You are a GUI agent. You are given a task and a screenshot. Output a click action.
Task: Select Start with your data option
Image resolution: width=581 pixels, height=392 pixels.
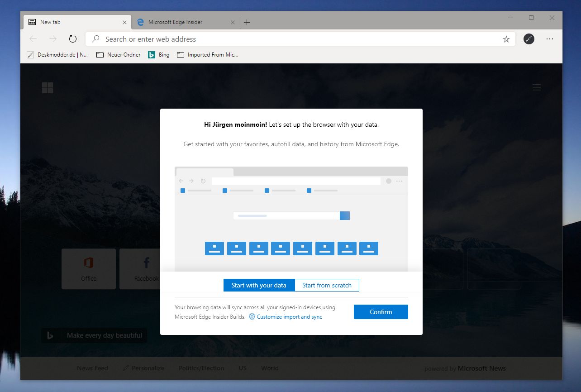tap(259, 285)
